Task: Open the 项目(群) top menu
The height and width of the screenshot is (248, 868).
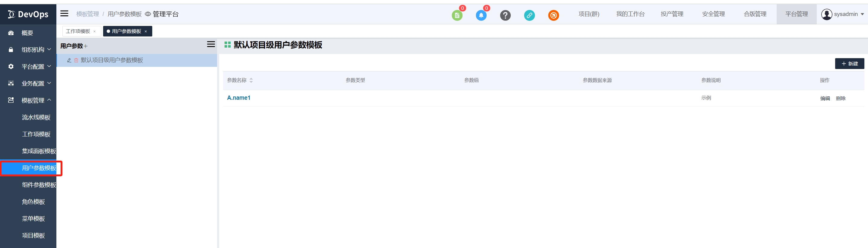Action: point(589,14)
